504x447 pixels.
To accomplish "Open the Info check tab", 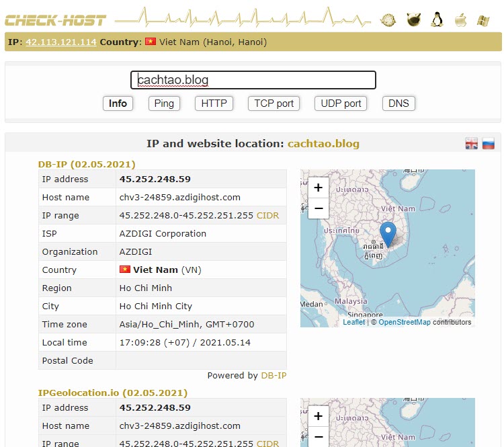I will point(118,104).
